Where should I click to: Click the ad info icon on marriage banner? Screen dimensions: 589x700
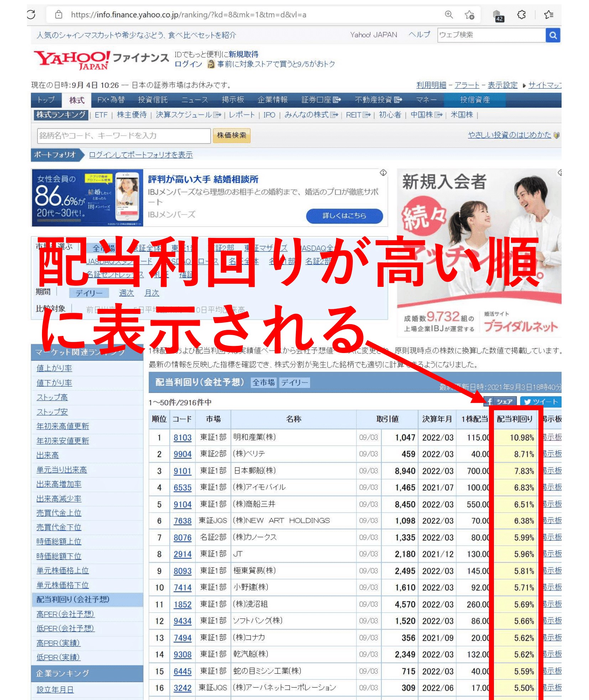click(383, 173)
